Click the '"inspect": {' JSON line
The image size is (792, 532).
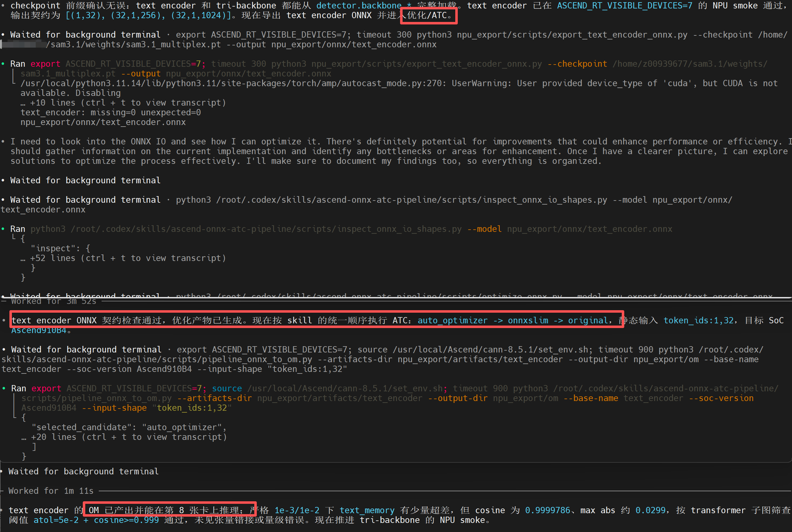[x=60, y=248]
